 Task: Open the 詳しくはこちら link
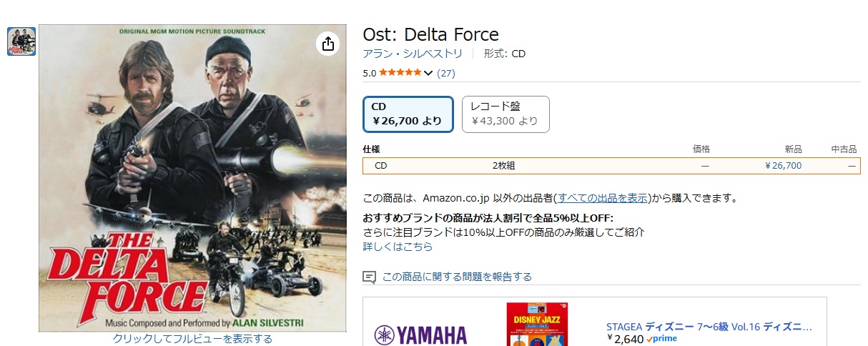click(398, 247)
